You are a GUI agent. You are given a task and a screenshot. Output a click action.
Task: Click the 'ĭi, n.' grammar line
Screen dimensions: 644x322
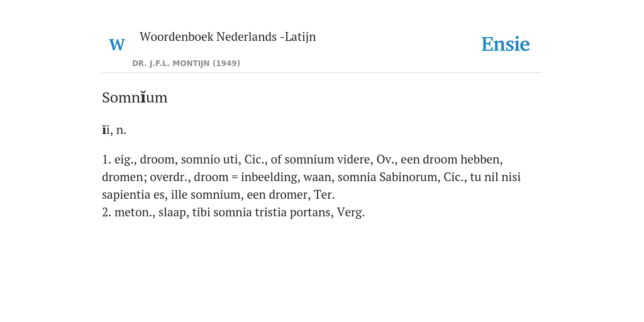[x=114, y=130]
